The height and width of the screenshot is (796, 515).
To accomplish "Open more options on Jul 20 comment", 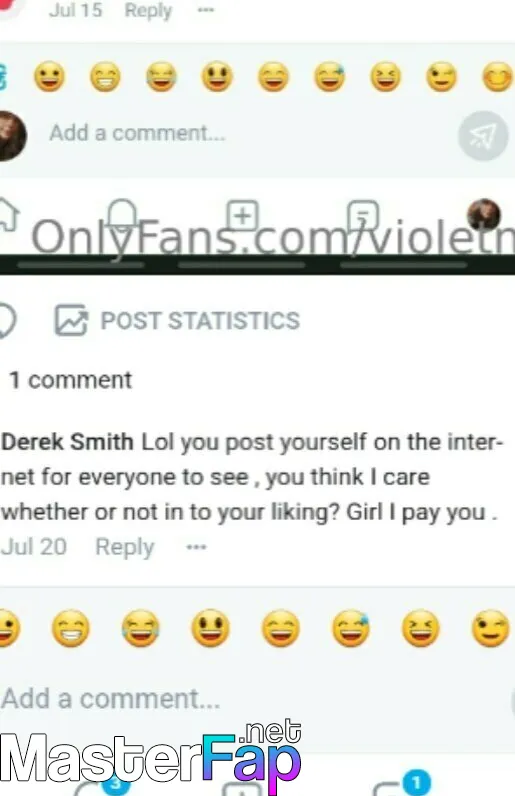I will point(196,547).
